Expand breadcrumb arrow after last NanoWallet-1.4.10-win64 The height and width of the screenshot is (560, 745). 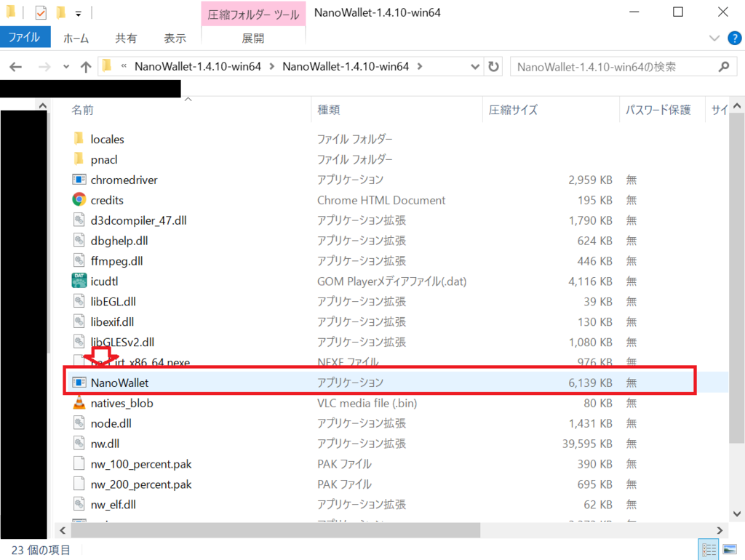(420, 66)
